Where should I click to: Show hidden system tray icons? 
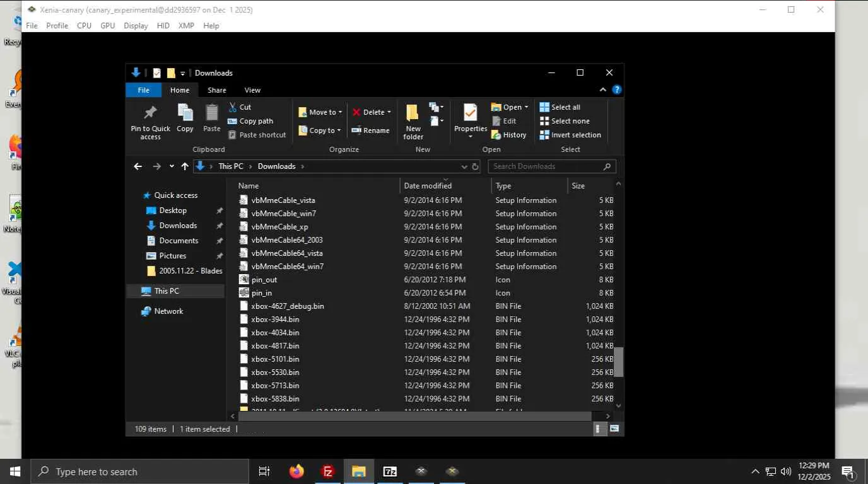click(x=755, y=471)
